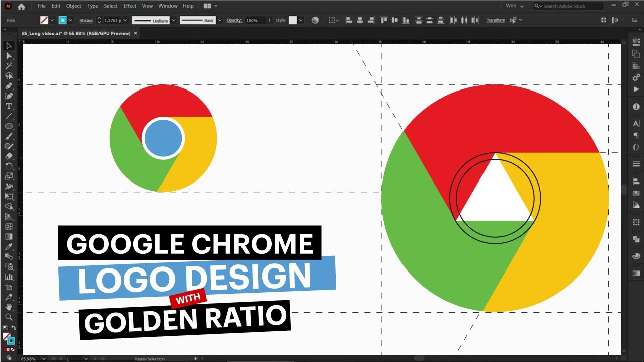The width and height of the screenshot is (644, 362).
Task: Open control bar panel menu icon
Action: (x=634, y=20)
